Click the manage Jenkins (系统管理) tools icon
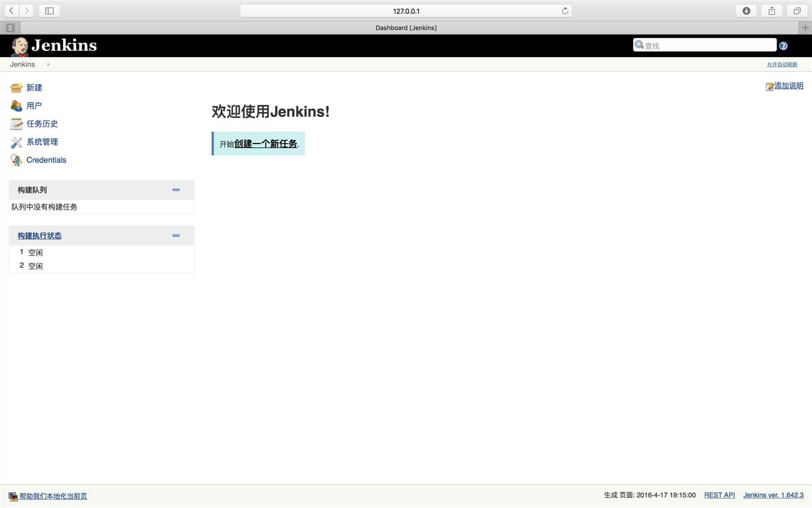This screenshot has height=508, width=812. click(16, 142)
